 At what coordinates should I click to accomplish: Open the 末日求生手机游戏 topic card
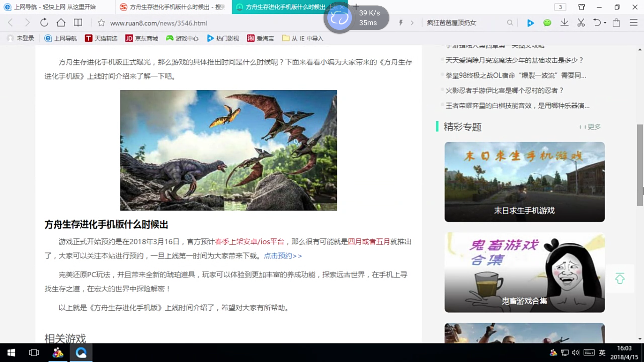525,182
